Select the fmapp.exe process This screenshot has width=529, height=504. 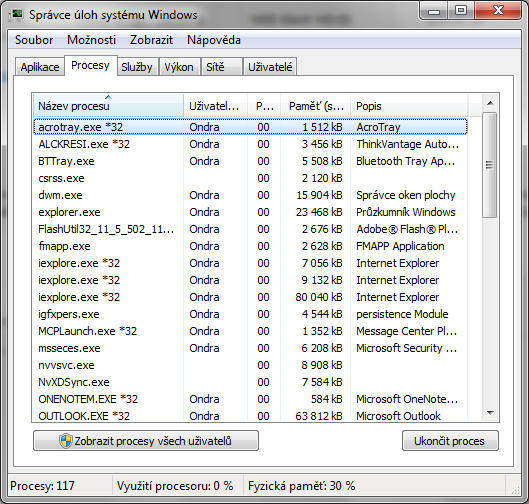click(250, 246)
